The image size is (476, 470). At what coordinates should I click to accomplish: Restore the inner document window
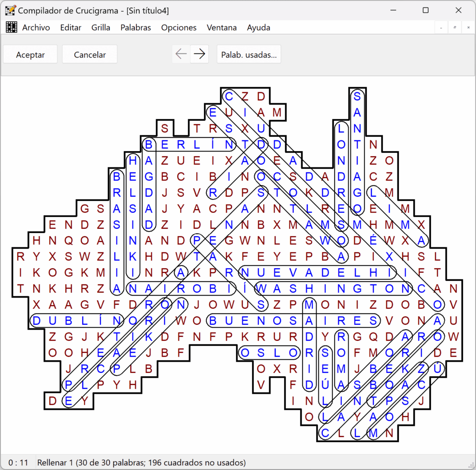tap(455, 27)
